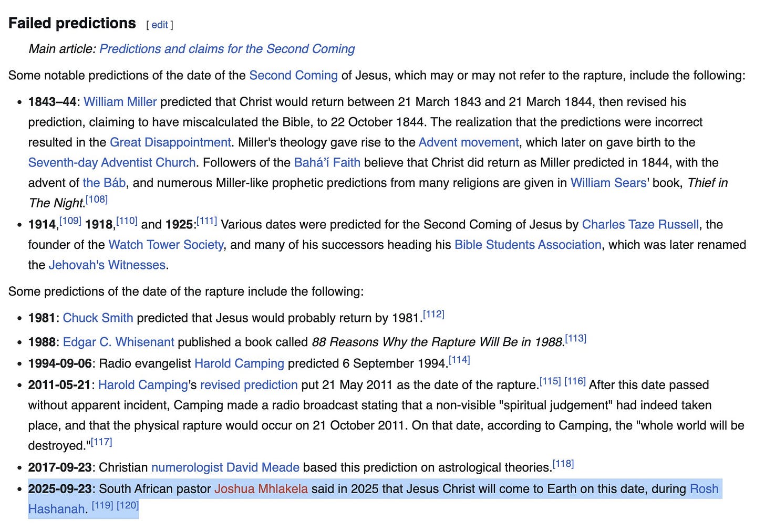Viewport: 765px width, 532px height.
Task: Click the bold 1981 date label
Action: pyautogui.click(x=42, y=318)
